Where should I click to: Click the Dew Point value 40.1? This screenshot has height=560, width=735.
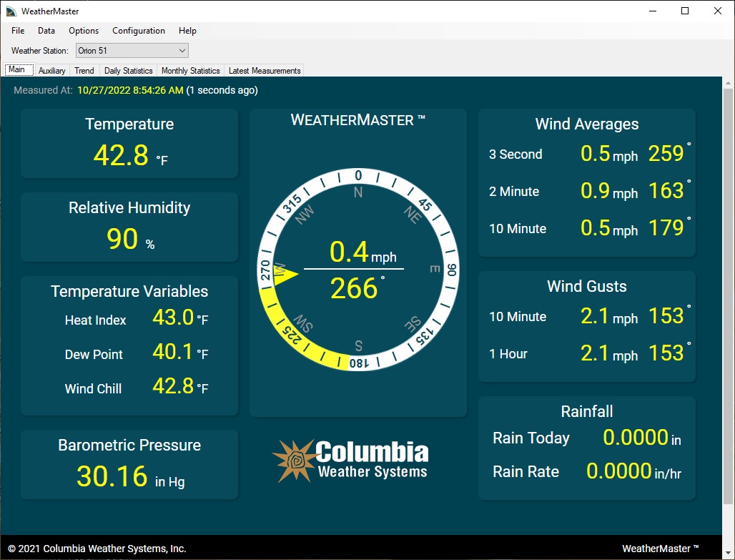(172, 352)
